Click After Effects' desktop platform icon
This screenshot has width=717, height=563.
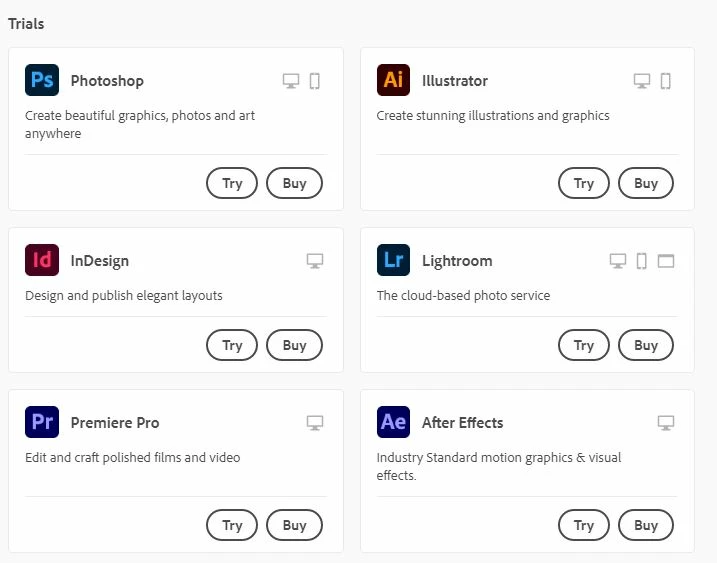(x=666, y=423)
